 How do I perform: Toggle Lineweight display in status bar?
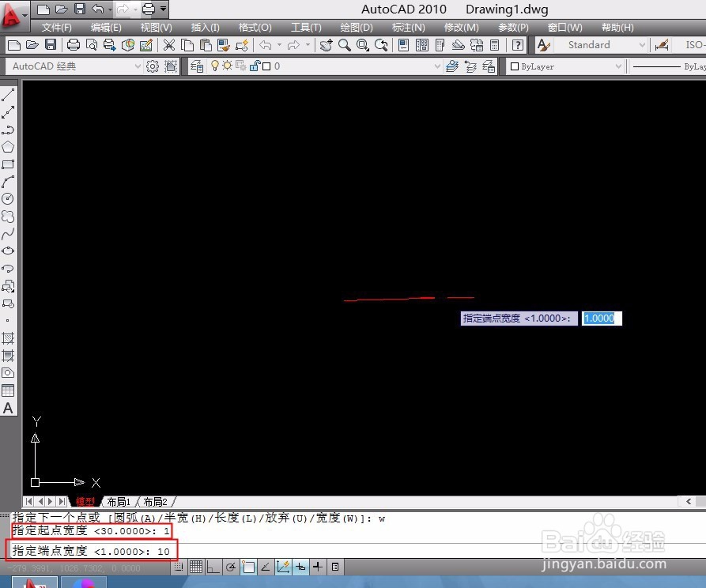coord(318,567)
